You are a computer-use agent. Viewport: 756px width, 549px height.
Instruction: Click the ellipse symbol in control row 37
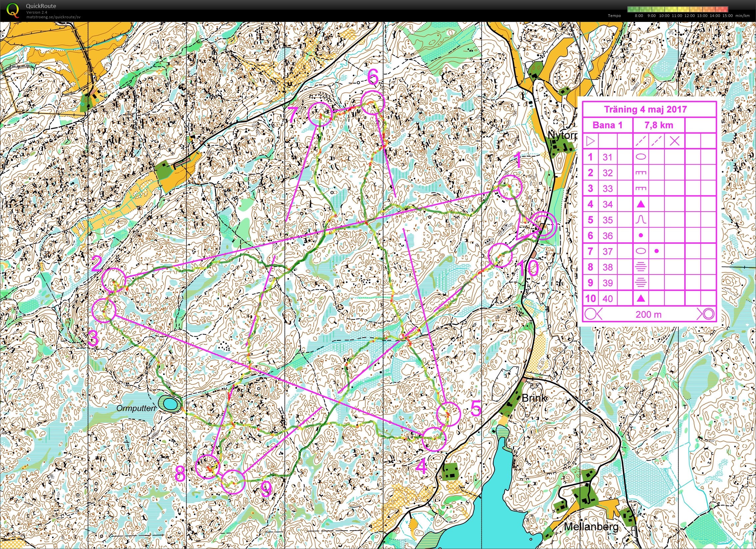tap(641, 251)
